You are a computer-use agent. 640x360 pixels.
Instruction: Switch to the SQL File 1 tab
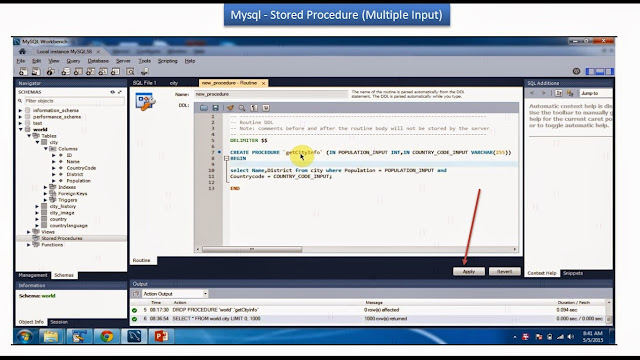tap(145, 83)
